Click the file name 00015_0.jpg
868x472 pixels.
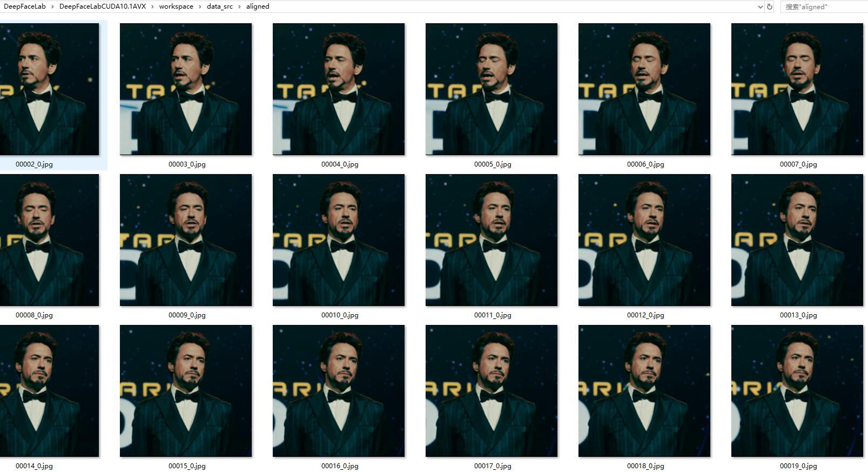click(x=187, y=466)
